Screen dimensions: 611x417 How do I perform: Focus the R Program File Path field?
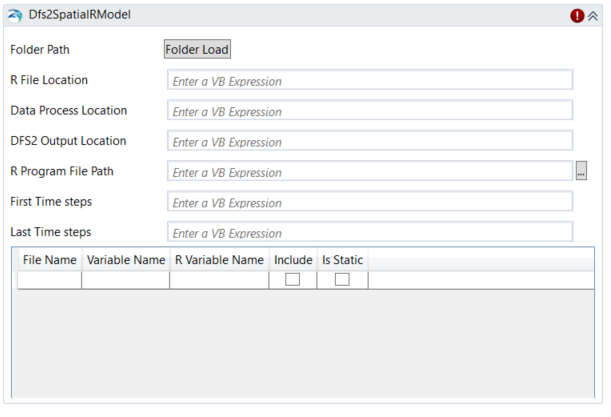(x=370, y=171)
